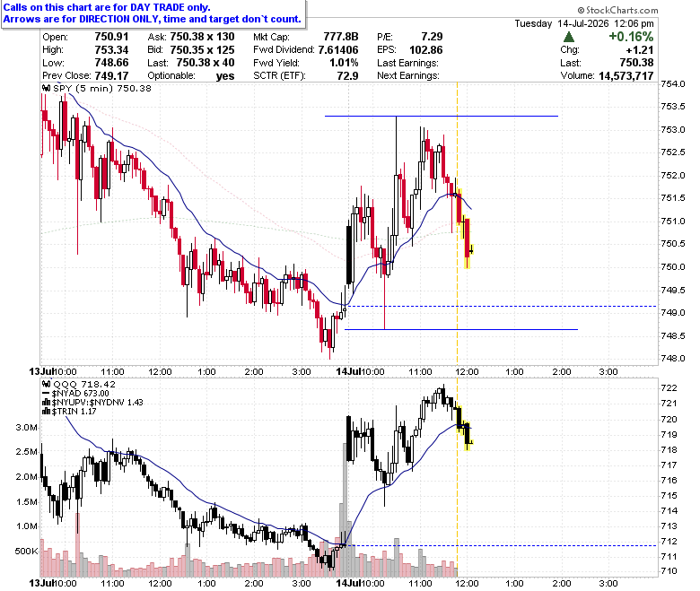This screenshot has width=700, height=591.
Task: Click the 'Next Earnings:' label
Action: pyautogui.click(x=408, y=75)
